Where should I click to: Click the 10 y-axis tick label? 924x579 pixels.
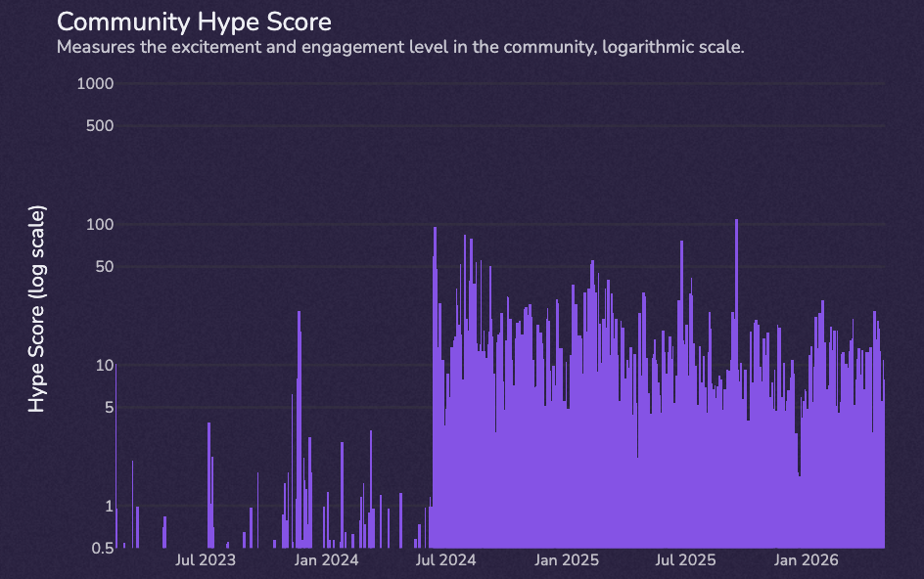[105, 365]
